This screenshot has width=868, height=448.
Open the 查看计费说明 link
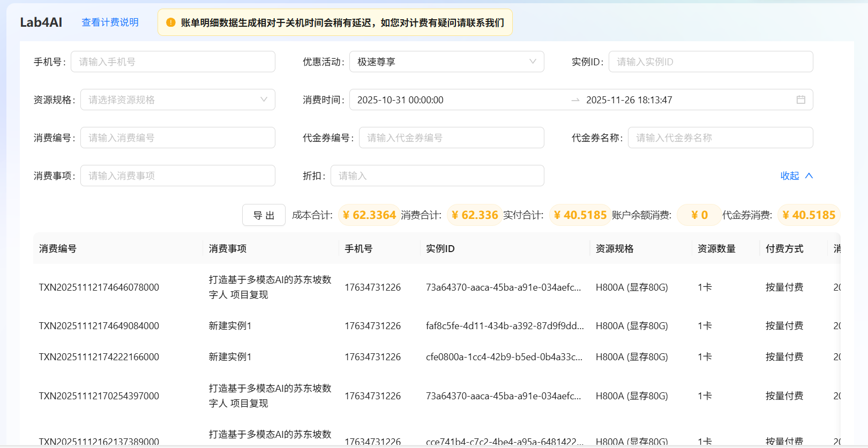[110, 22]
